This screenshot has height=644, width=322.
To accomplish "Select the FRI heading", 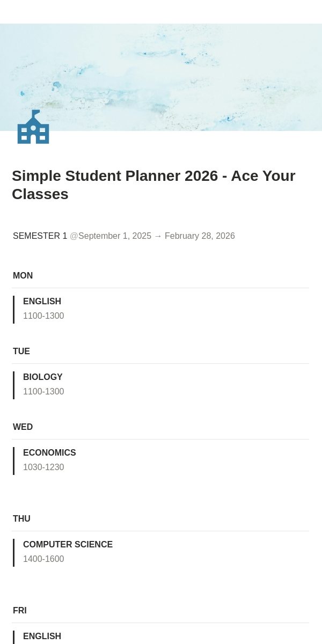I will (x=20, y=611).
